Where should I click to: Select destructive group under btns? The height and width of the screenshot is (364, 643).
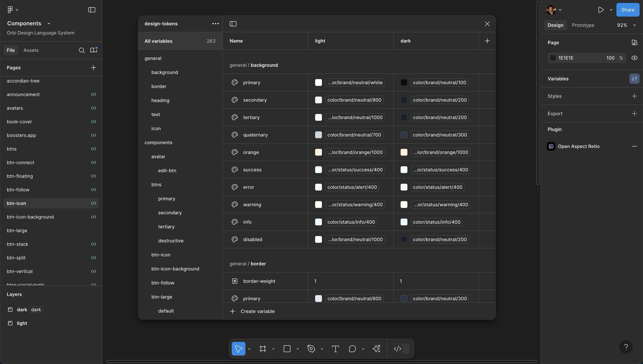[x=171, y=241]
